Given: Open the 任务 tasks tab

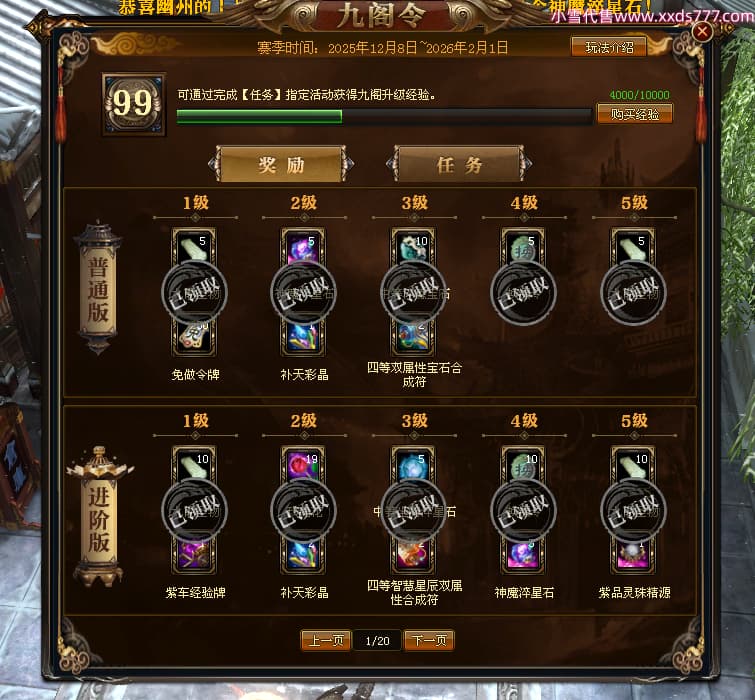Looking at the screenshot, I should click(459, 165).
